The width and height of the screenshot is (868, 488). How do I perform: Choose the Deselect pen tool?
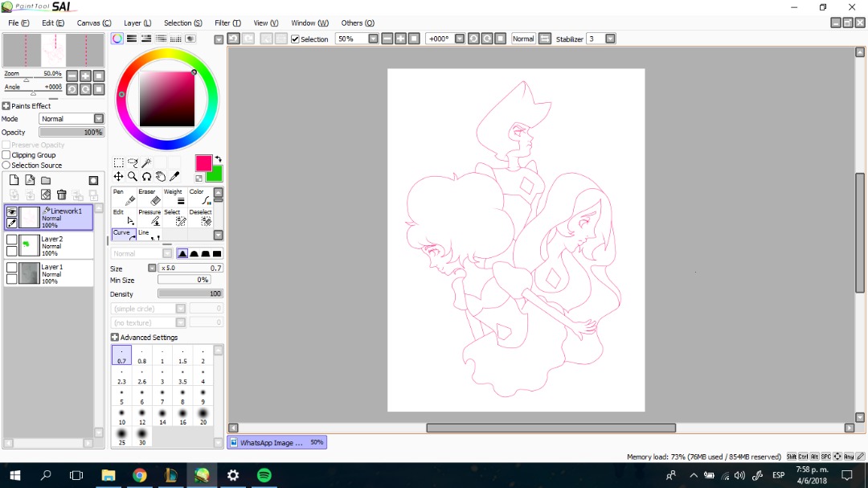pyautogui.click(x=200, y=217)
